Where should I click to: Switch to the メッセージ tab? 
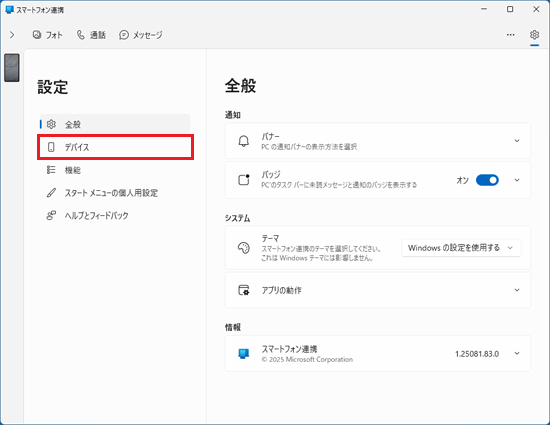pyautogui.click(x=141, y=35)
